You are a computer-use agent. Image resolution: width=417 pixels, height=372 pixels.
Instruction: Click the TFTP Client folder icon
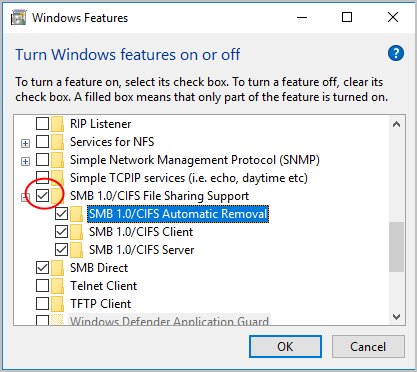[57, 304]
